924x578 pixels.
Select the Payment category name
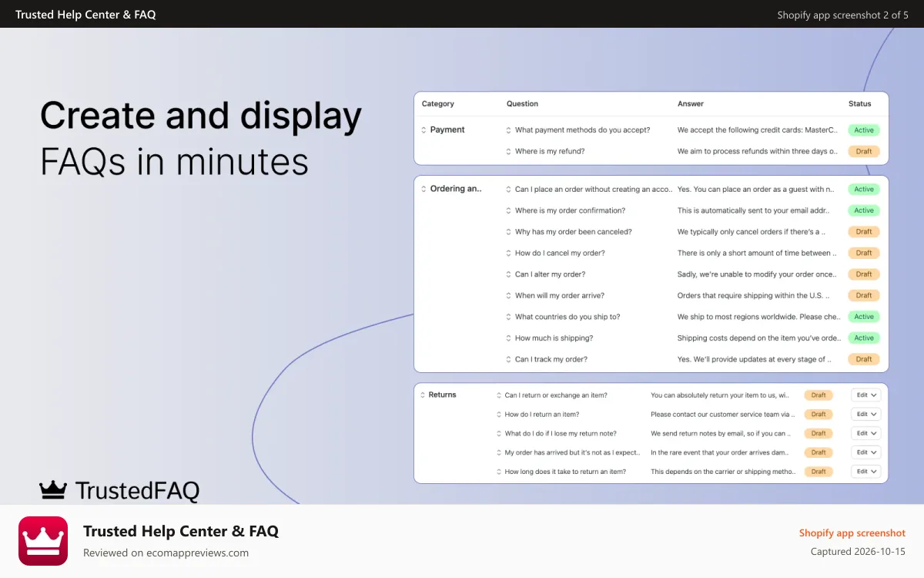(447, 129)
